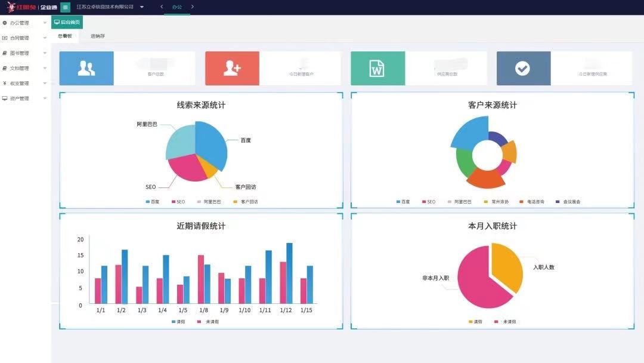The image size is (644, 363).
Task: Open the 合同管理 sidebar menu icon
Action: click(5, 38)
